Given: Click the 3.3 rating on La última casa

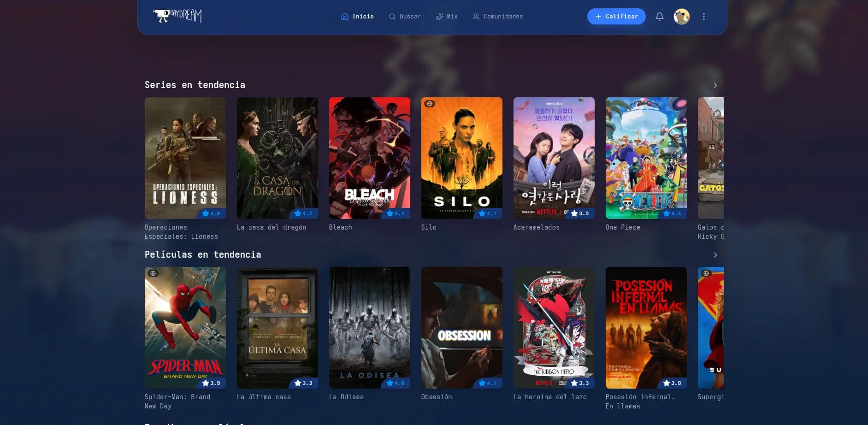Looking at the screenshot, I should pos(304,383).
